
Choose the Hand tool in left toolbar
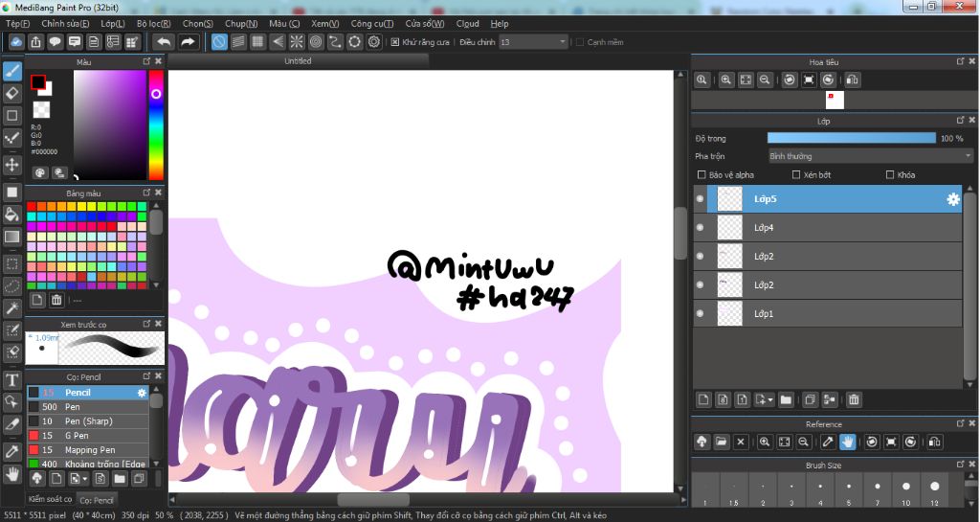11,474
